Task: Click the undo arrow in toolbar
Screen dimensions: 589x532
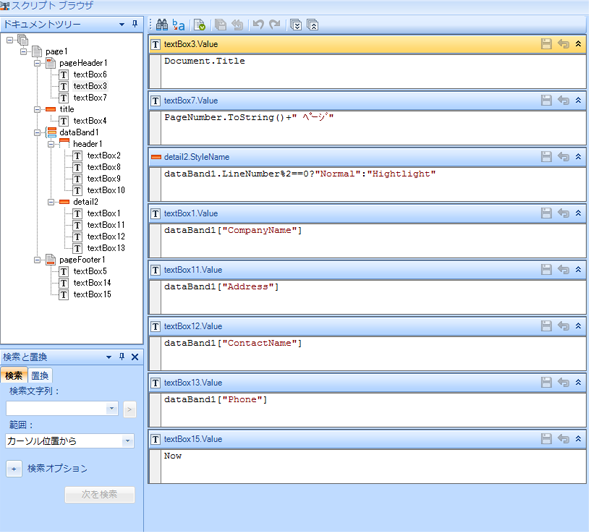Action: [x=258, y=25]
